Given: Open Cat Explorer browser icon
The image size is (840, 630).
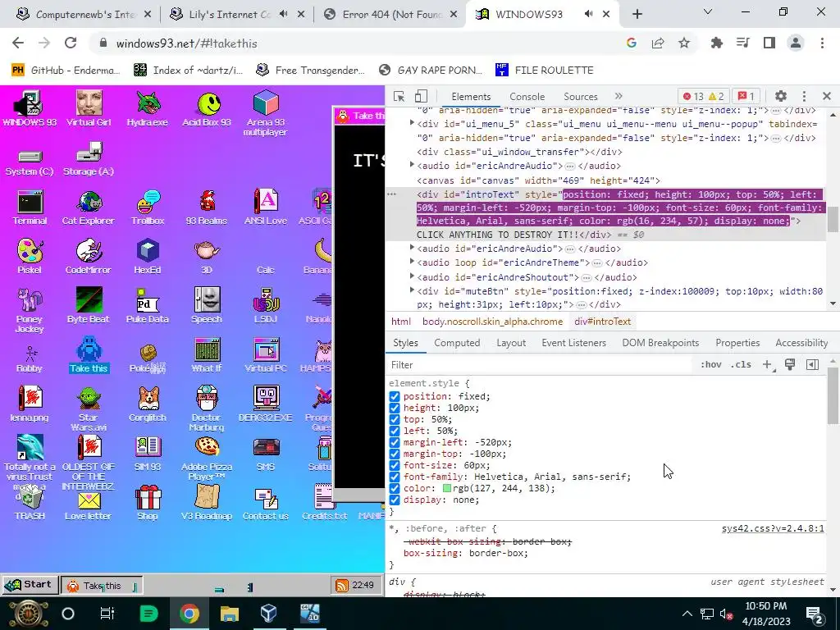Looking at the screenshot, I should tap(89, 208).
